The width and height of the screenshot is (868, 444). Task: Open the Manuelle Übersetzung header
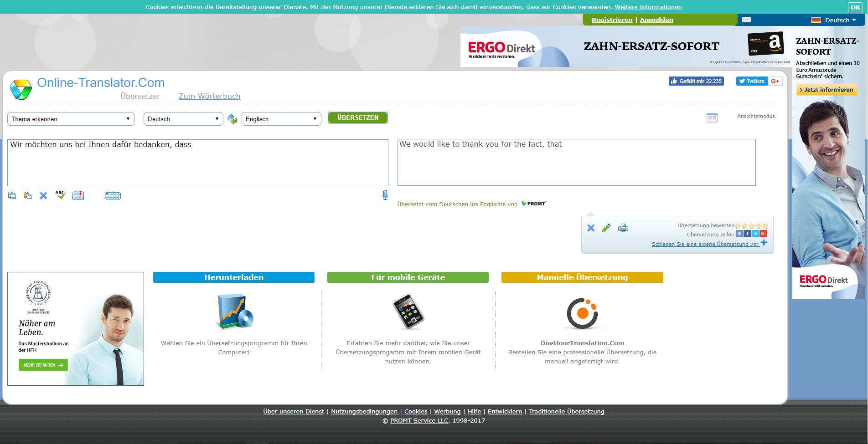[582, 277]
